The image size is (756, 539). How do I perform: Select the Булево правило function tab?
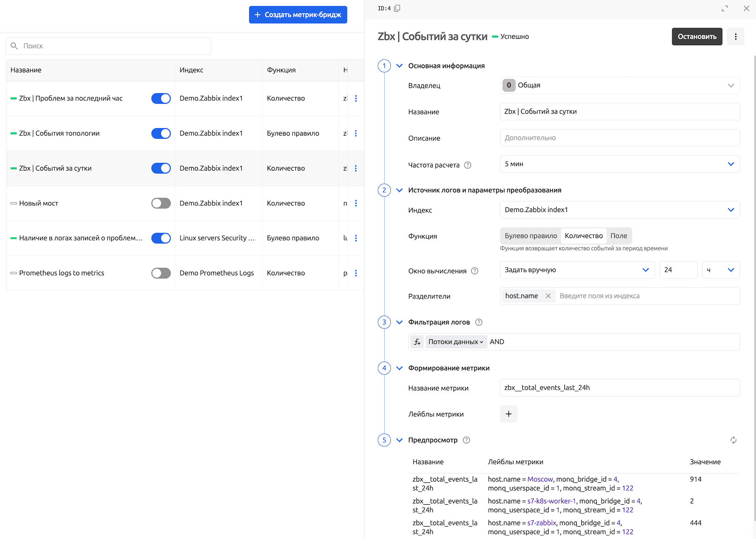530,236
